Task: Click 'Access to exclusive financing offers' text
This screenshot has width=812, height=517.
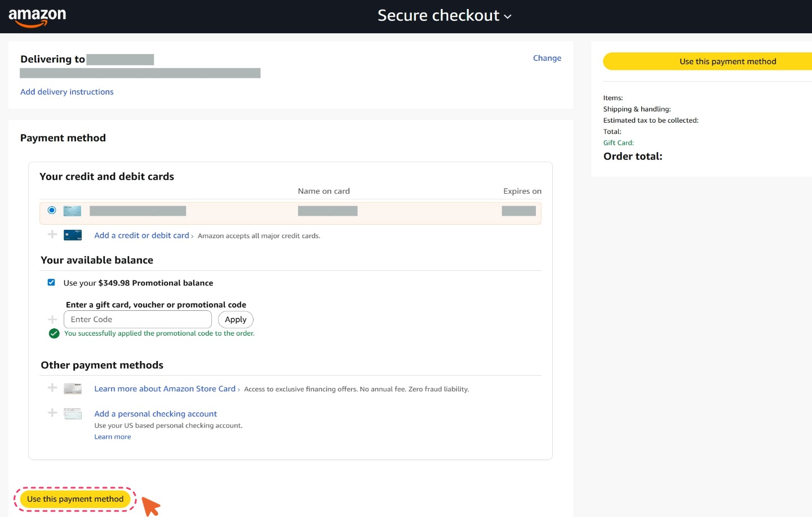Action: click(x=301, y=389)
